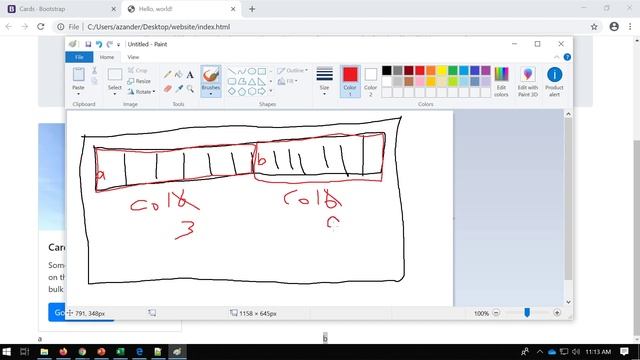Choose the Oval shape

pos(252,71)
